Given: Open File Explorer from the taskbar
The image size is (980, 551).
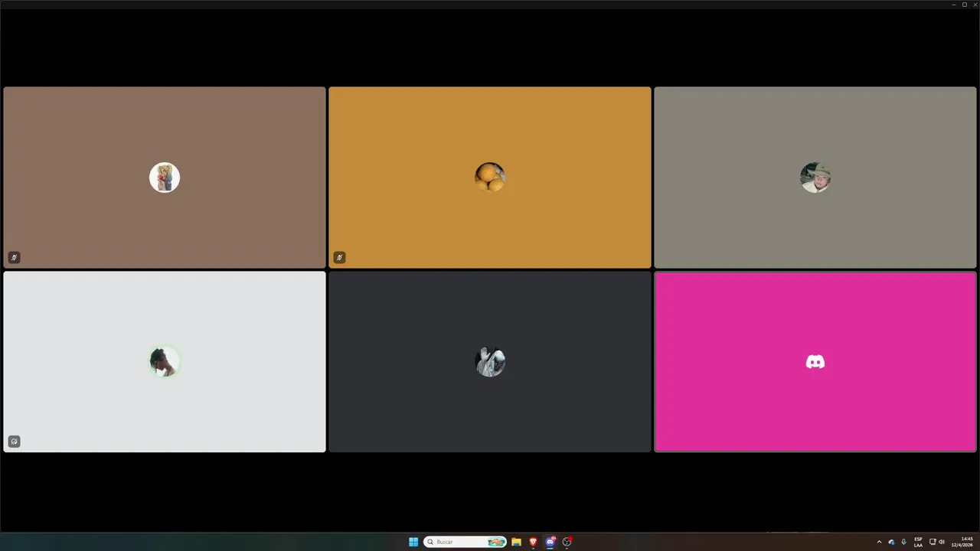Looking at the screenshot, I should click(516, 542).
